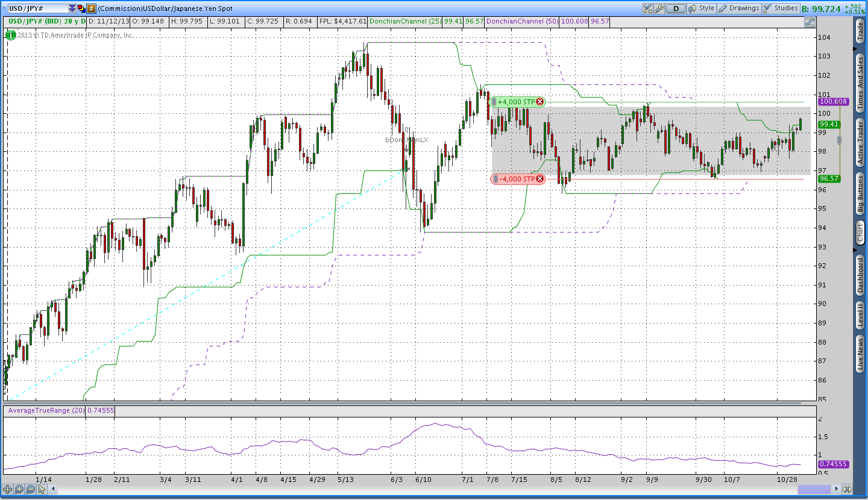Click the green info icon on chart

[10, 35]
